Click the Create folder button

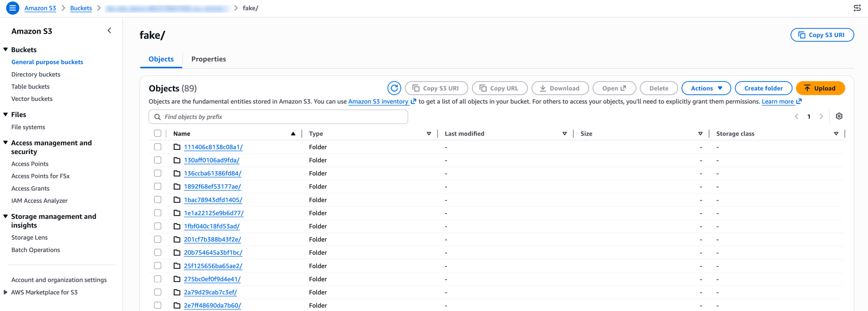(763, 88)
